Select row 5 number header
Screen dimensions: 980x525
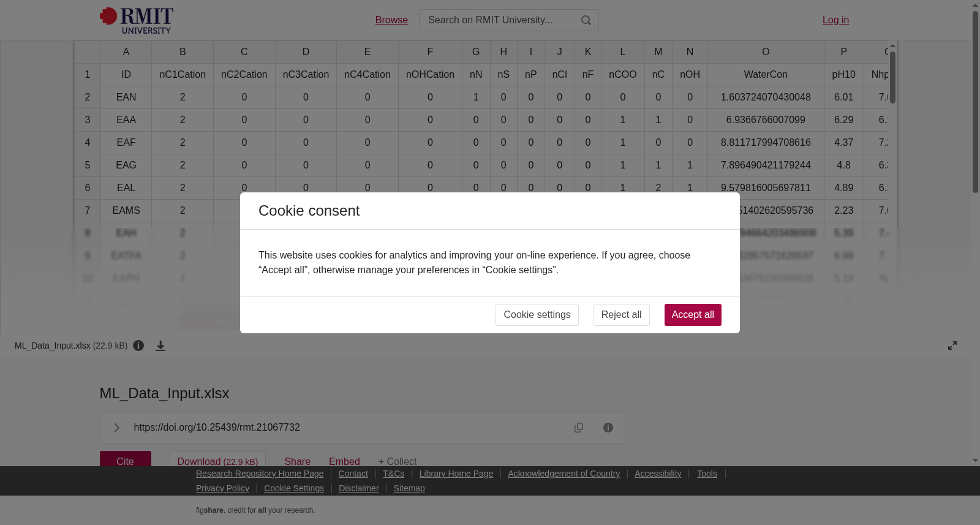point(88,165)
